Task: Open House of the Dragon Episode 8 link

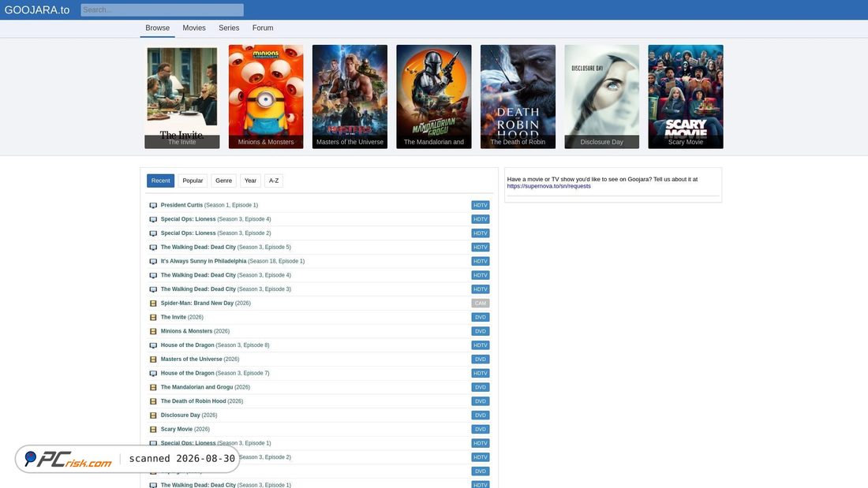Action: (215, 345)
